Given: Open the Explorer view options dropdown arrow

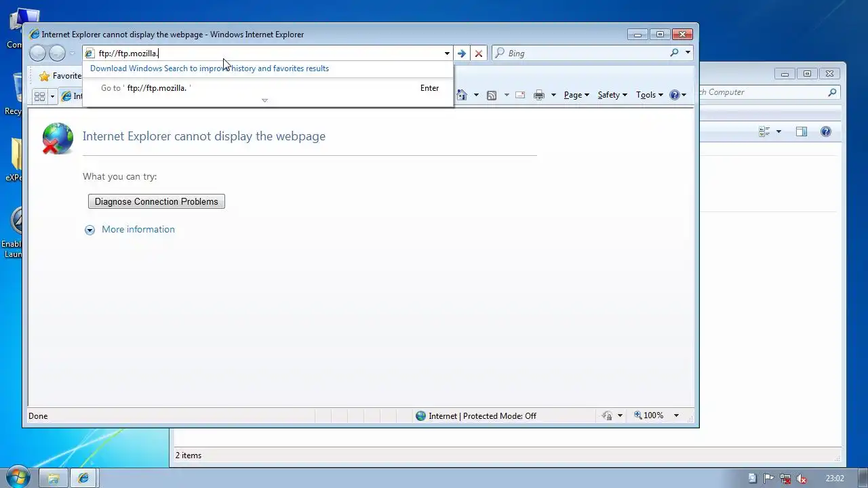Looking at the screenshot, I should click(778, 131).
